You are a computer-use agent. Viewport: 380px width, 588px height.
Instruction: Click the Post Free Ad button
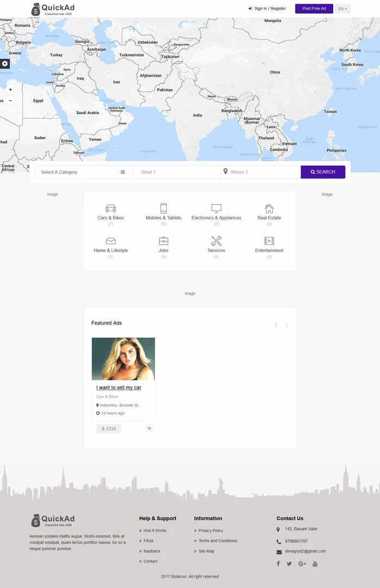point(314,9)
